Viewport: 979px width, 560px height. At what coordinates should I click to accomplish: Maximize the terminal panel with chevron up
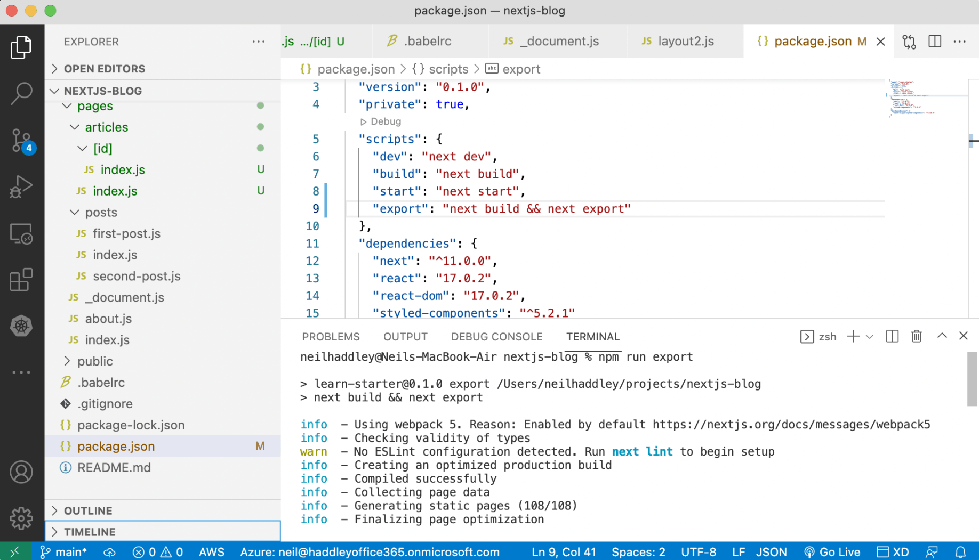pyautogui.click(x=942, y=336)
